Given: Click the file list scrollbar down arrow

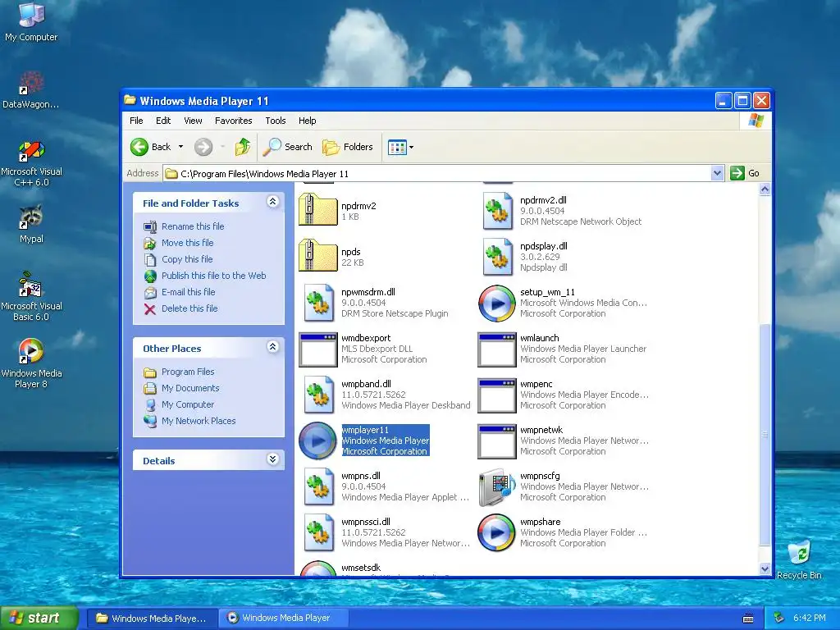Looking at the screenshot, I should click(765, 569).
